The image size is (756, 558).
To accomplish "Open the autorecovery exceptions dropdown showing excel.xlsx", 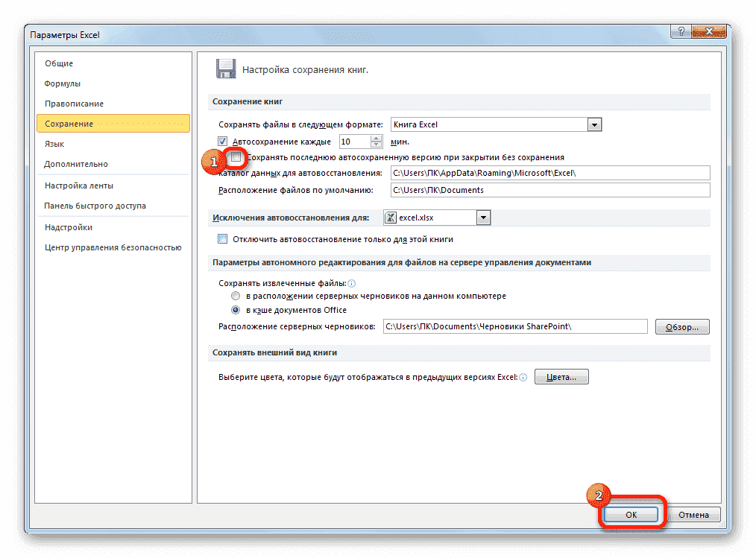I will pos(484,218).
